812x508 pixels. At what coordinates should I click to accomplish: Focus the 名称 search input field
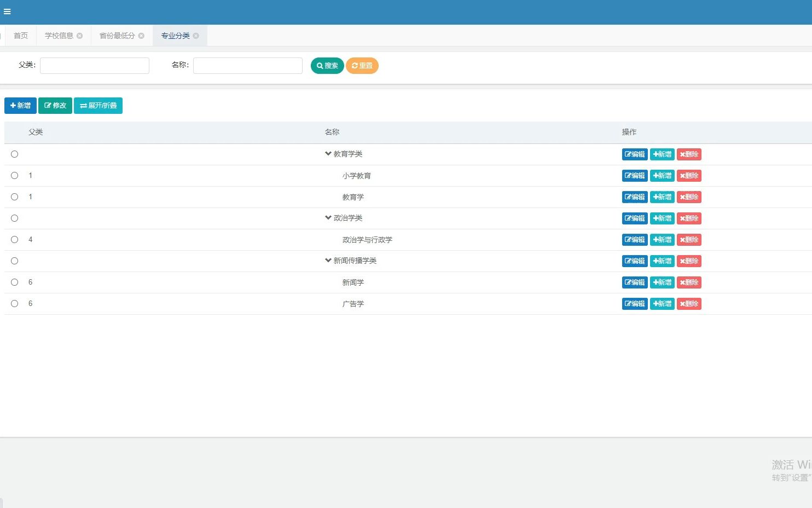248,66
